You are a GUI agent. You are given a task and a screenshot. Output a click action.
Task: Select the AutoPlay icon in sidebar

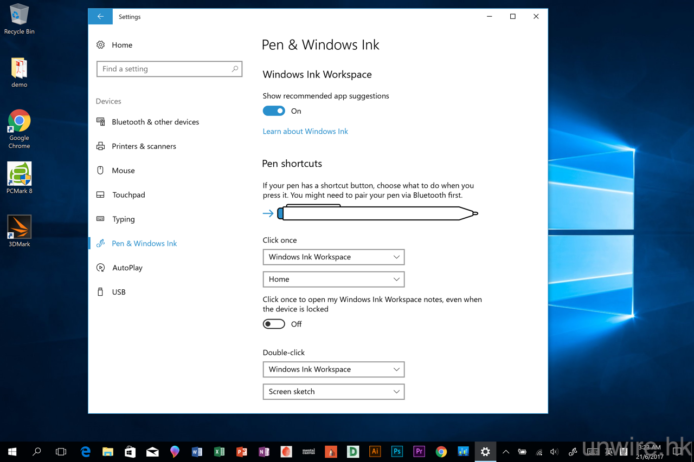[101, 268]
